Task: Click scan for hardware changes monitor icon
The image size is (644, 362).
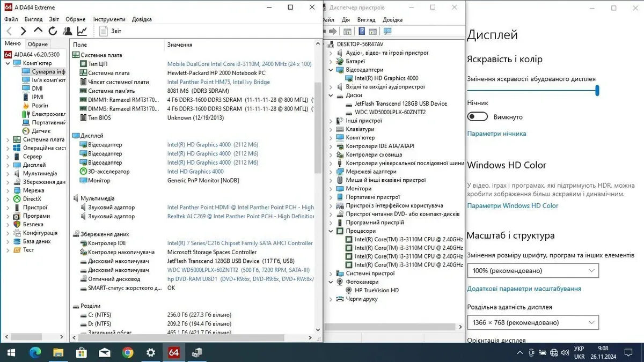Action: (387, 32)
